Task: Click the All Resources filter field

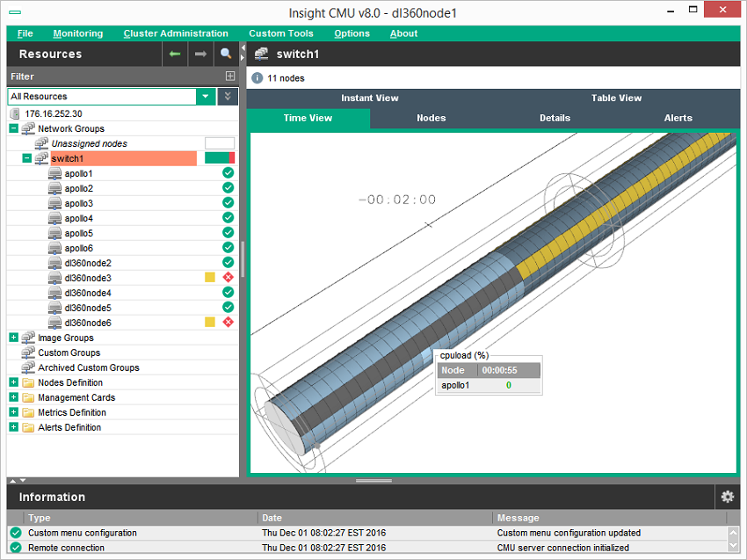Action: pos(102,97)
